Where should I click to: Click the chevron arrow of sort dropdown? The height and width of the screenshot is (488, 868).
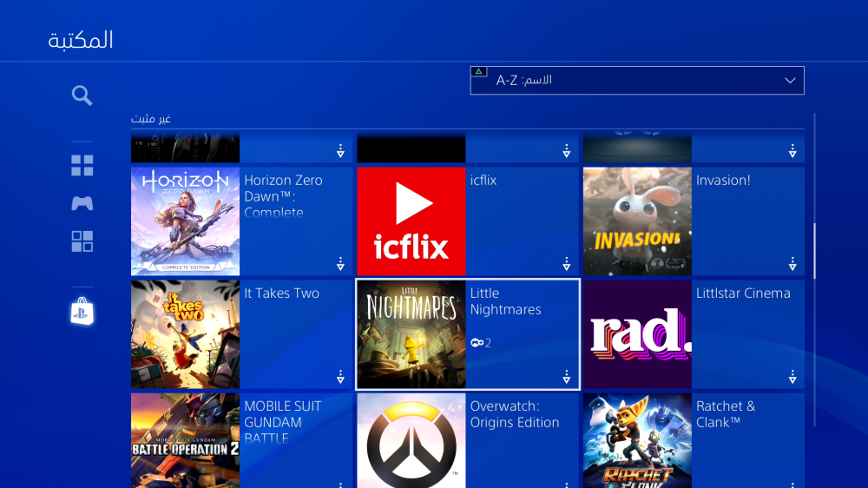tap(790, 81)
